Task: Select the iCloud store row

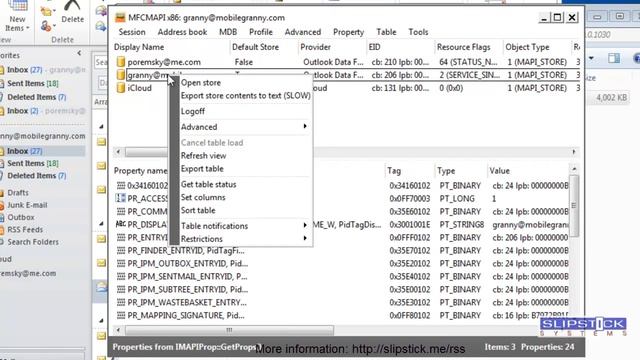Action: 347,88
